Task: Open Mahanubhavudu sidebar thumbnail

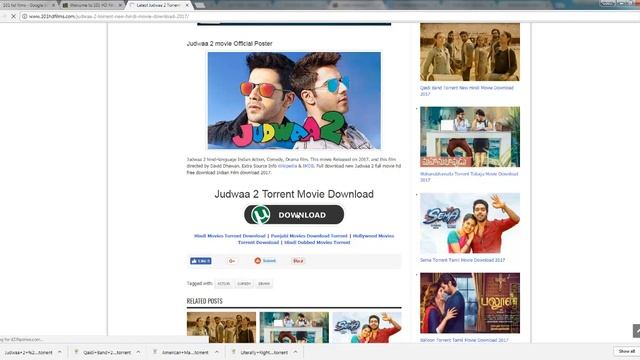Action: coord(470,137)
